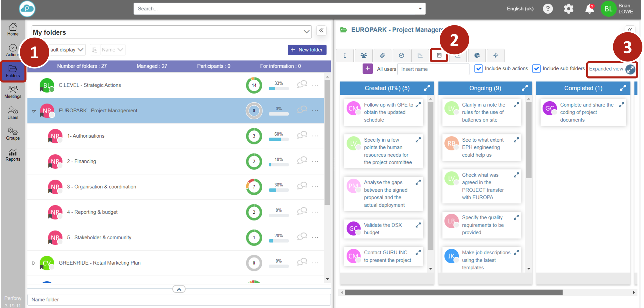Open the Reports sidebar icon
Screen dimensions: 644x308
pyautogui.click(x=13, y=155)
